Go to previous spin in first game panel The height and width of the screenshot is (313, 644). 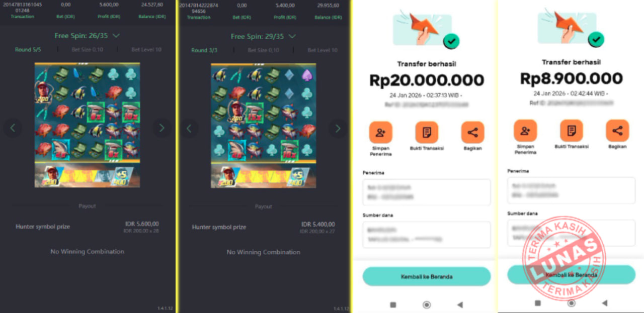coord(13,128)
